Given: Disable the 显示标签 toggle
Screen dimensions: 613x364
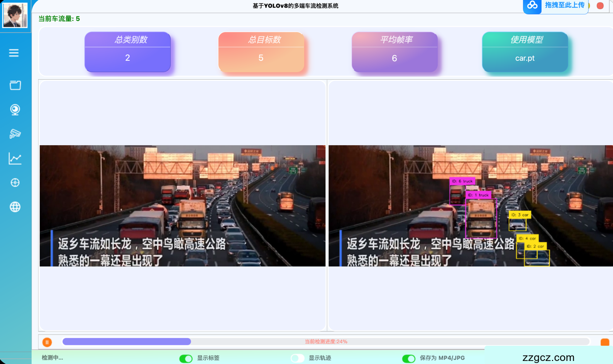Looking at the screenshot, I should click(x=186, y=358).
